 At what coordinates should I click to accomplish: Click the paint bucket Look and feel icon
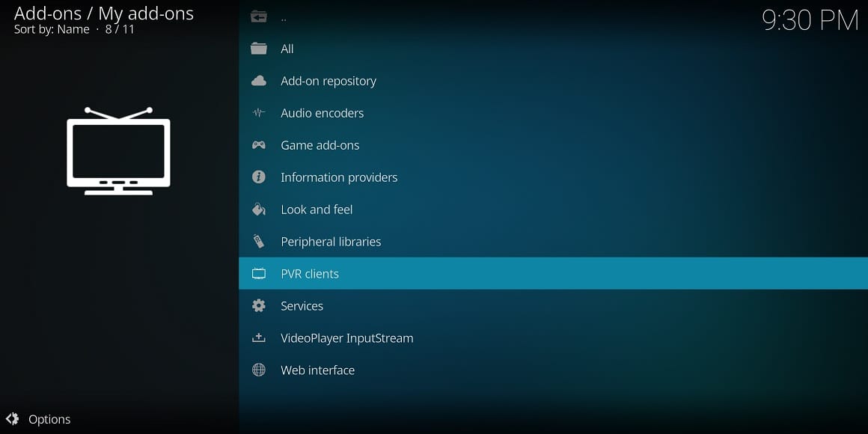pos(259,210)
